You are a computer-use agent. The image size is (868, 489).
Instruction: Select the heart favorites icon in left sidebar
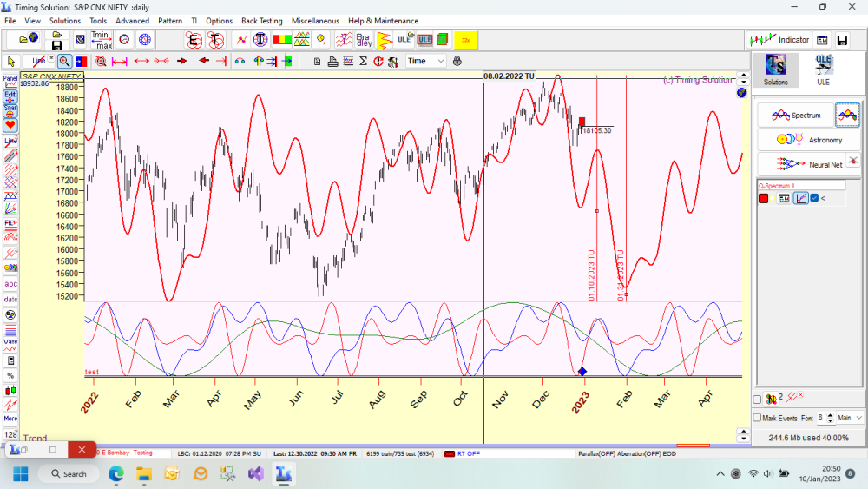pos(10,125)
